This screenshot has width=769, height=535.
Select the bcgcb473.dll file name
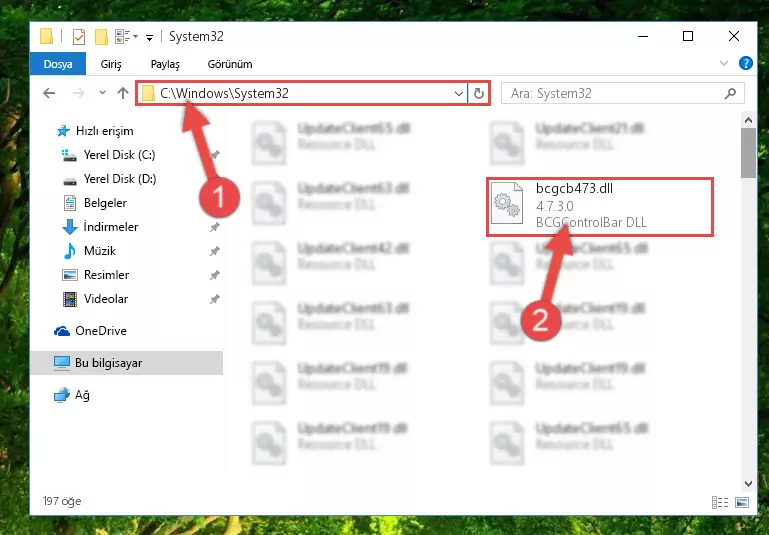[574, 189]
